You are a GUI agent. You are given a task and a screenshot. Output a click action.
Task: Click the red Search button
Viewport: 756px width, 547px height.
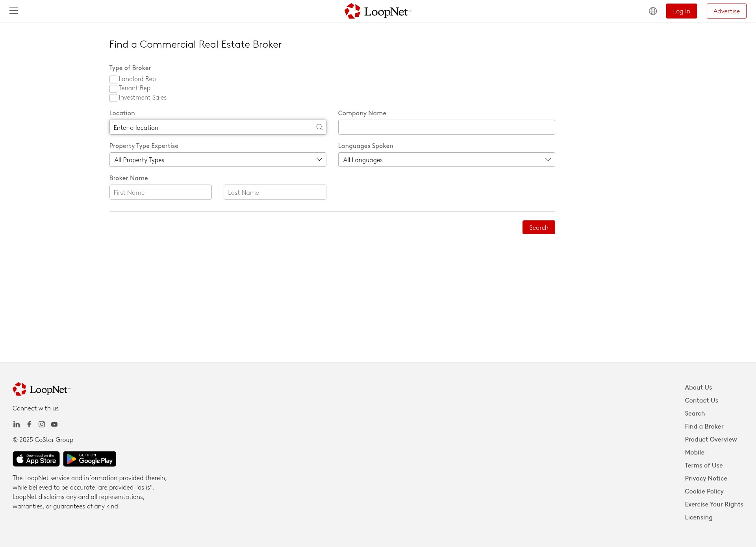click(539, 227)
